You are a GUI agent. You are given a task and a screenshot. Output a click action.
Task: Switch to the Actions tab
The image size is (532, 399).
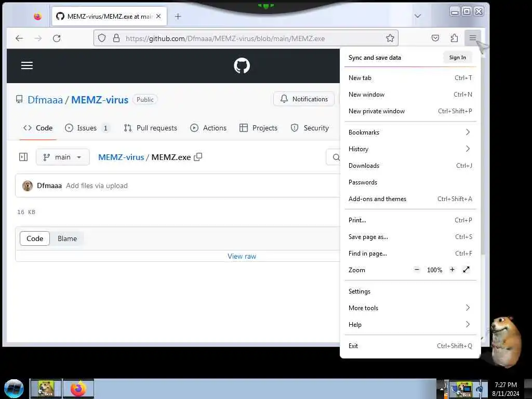[208, 128]
